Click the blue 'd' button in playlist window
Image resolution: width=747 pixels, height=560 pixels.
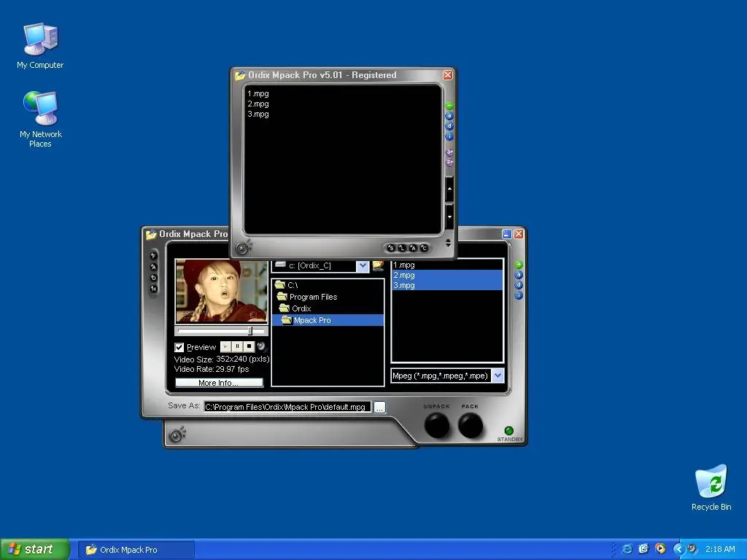449,126
